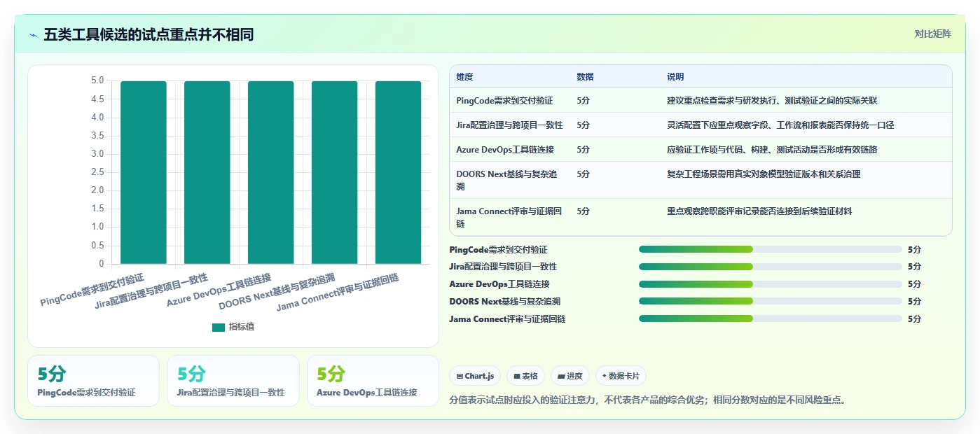Click the chart x-axis label PingCode需求到交付验证
The width and height of the screenshot is (980, 434).
[92, 290]
